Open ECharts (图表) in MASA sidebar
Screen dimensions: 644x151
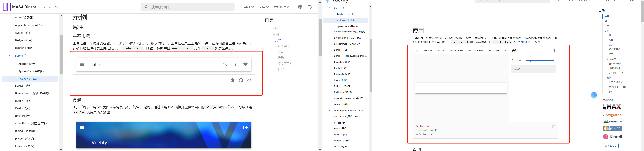pyautogui.click(x=24, y=146)
